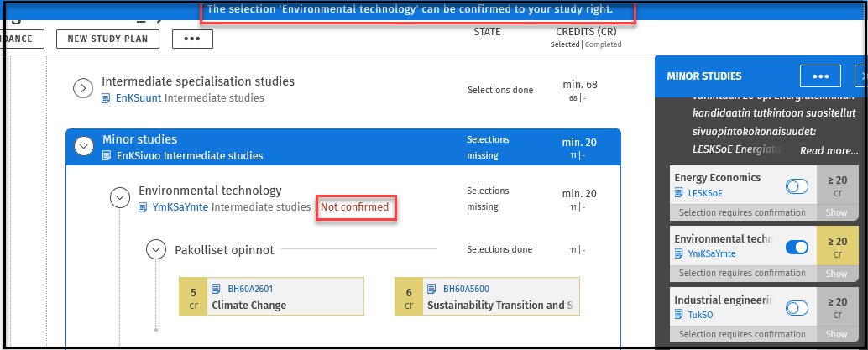The width and height of the screenshot is (868, 350).
Task: Click the BH60A2601 course document icon
Action: tap(216, 289)
